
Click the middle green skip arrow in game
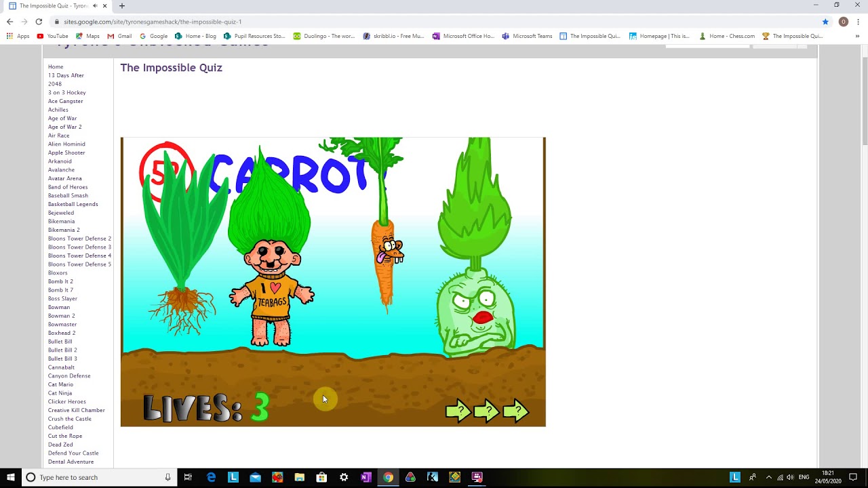[x=487, y=411]
